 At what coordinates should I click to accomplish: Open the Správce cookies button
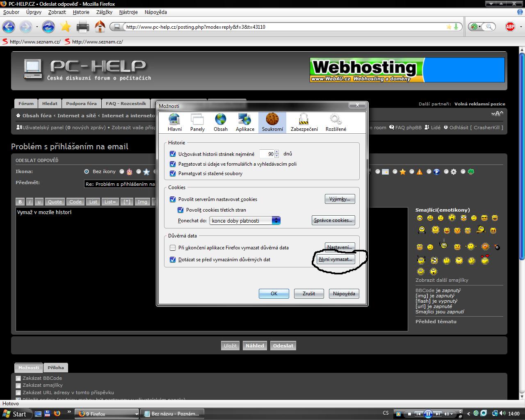click(333, 220)
